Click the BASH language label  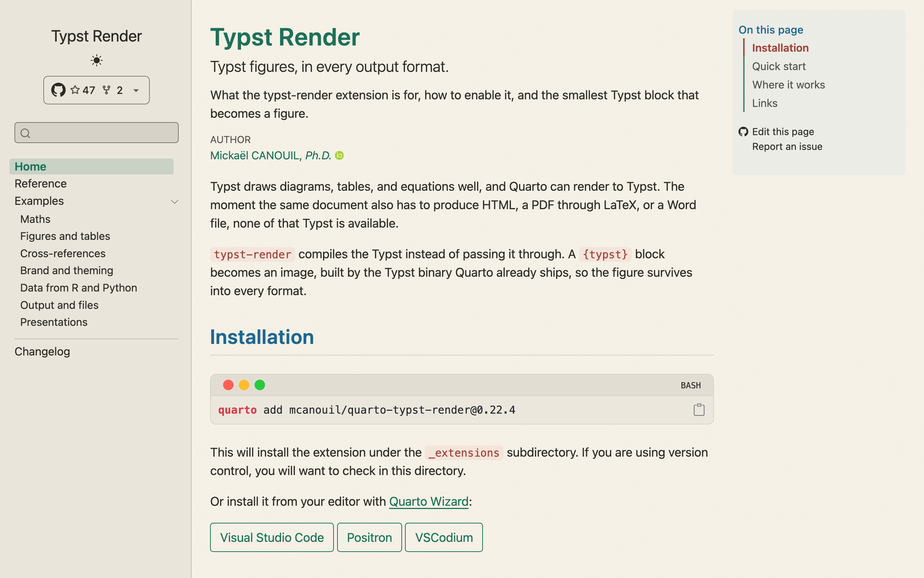point(690,385)
